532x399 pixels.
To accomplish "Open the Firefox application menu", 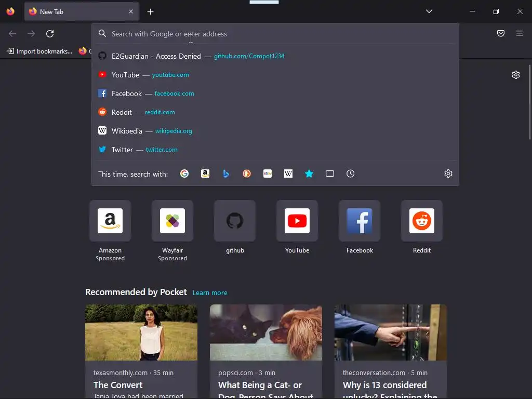I will [x=520, y=33].
